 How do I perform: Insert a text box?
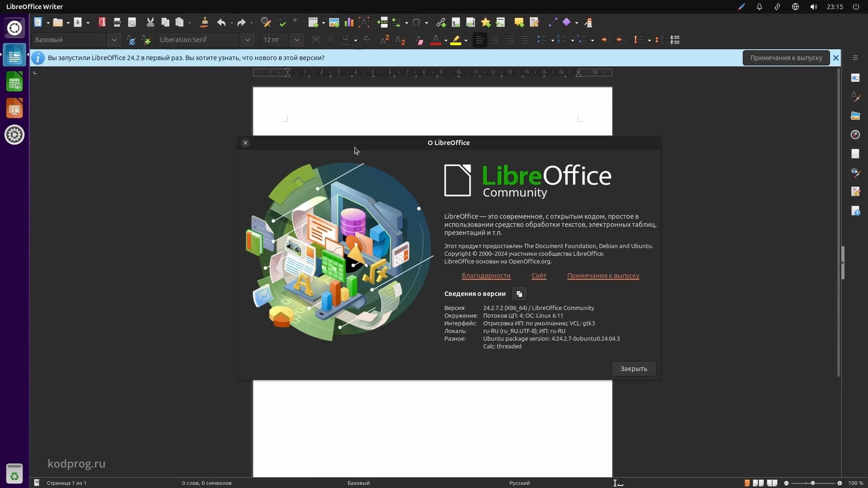[x=364, y=22]
